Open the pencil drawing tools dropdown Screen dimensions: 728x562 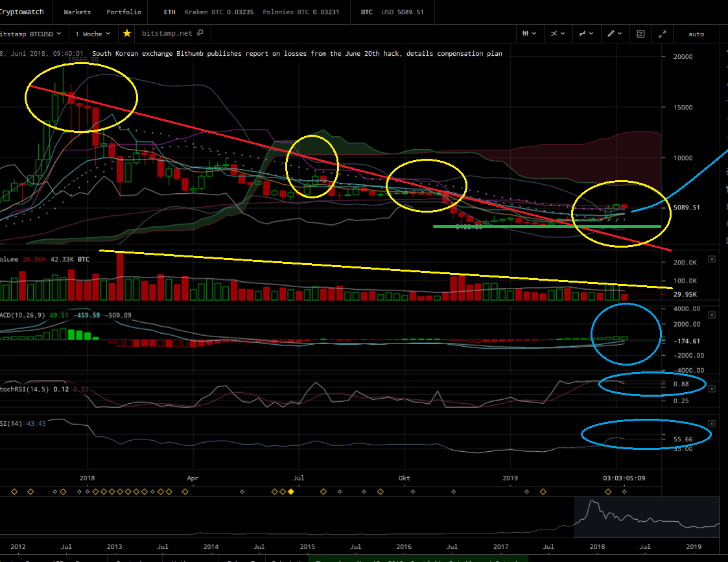pos(615,34)
